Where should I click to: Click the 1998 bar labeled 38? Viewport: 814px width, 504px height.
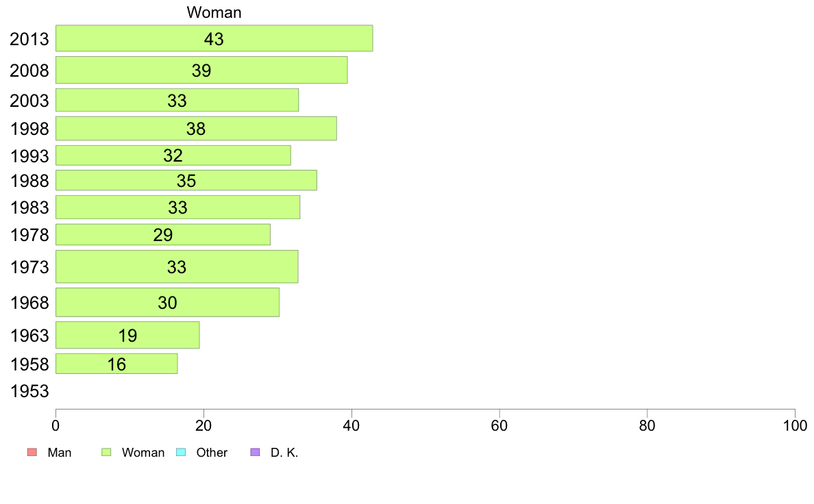click(x=196, y=128)
